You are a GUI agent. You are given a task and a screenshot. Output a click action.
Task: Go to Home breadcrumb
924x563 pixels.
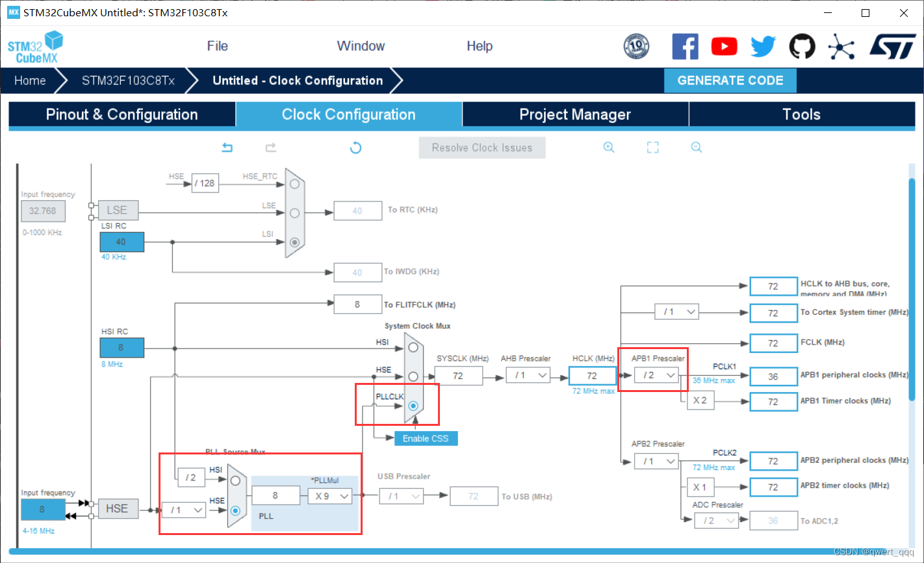[x=31, y=81]
